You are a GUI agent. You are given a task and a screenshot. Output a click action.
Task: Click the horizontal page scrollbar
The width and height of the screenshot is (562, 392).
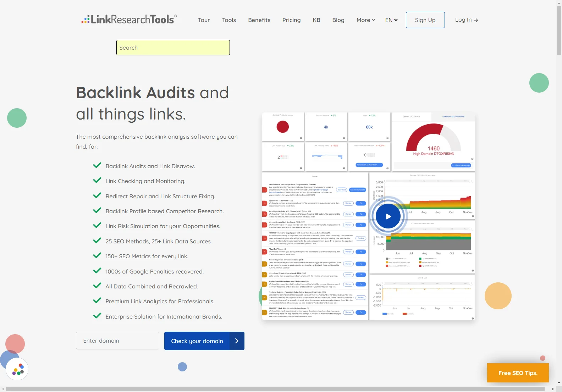[x=275, y=389]
